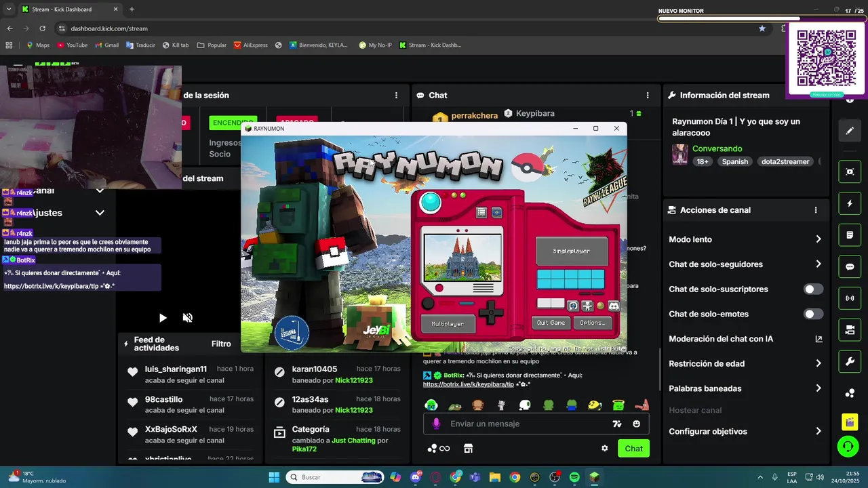This screenshot has width=868, height=488.
Task: Open the emoji picker in the chat input
Action: (636, 424)
